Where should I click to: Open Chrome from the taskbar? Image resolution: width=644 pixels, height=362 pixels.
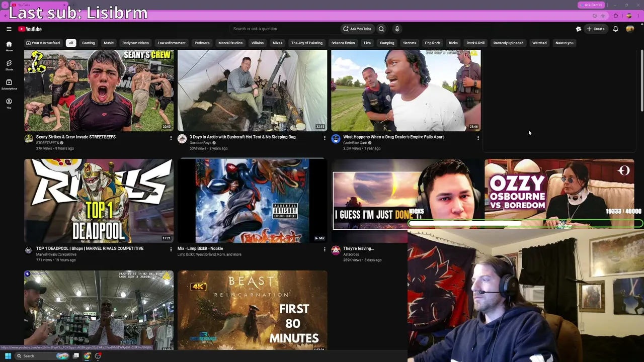tap(87, 356)
